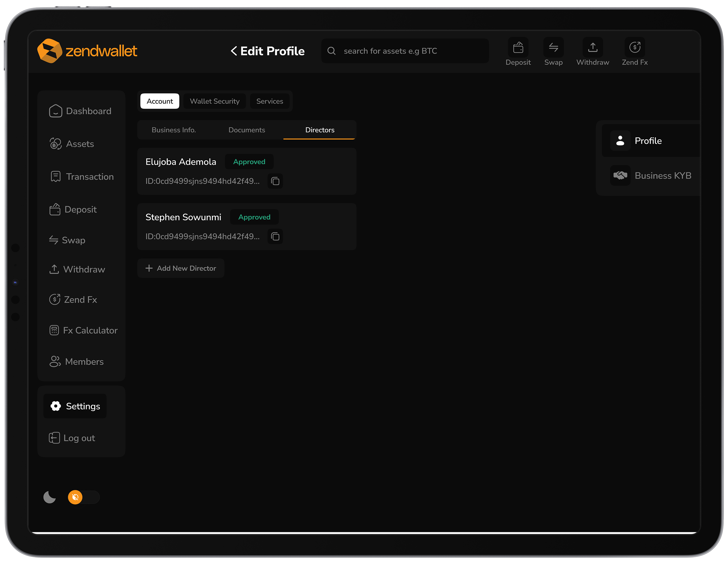Copy Stephen Sowunmi's director ID
Screen dimensions: 728x563
(x=275, y=237)
